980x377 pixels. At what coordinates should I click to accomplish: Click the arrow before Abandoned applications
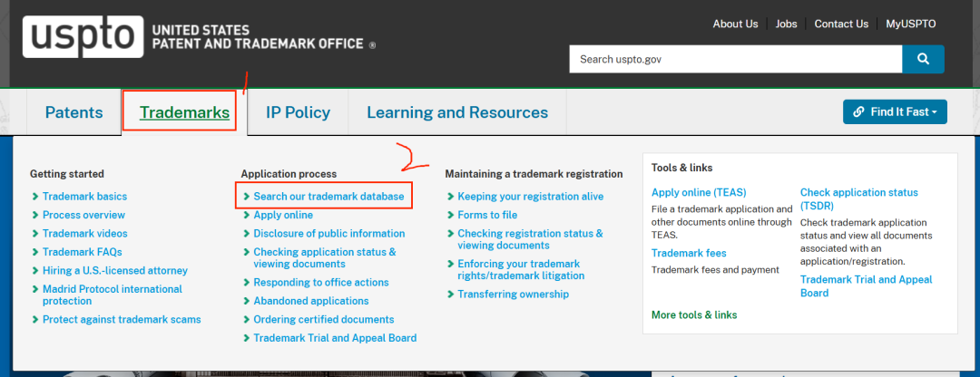point(246,301)
